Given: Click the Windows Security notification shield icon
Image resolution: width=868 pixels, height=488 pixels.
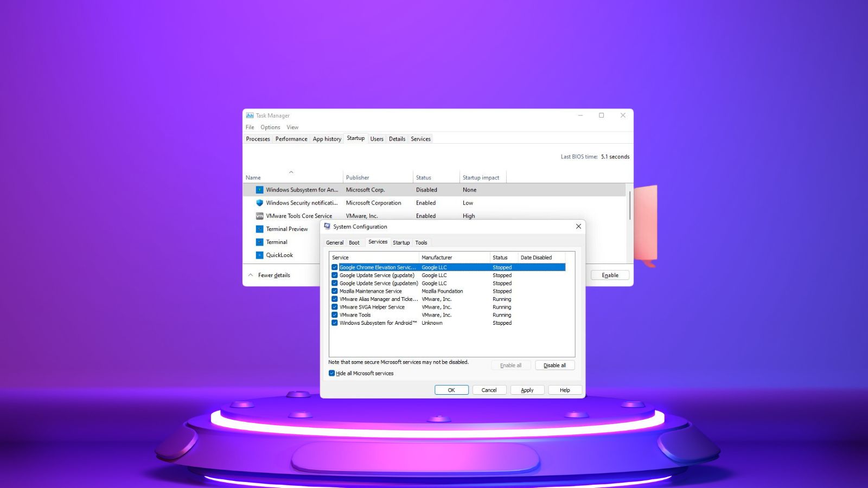Looking at the screenshot, I should click(x=259, y=203).
